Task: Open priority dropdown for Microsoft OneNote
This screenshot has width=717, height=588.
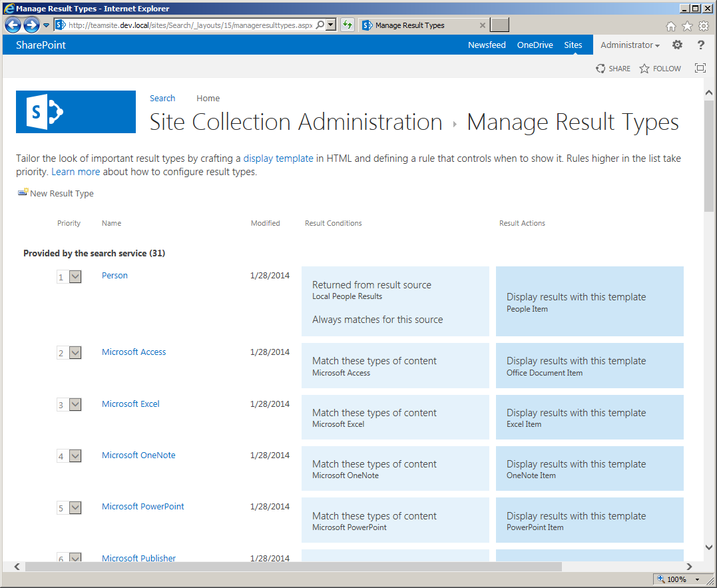Action: 75,456
